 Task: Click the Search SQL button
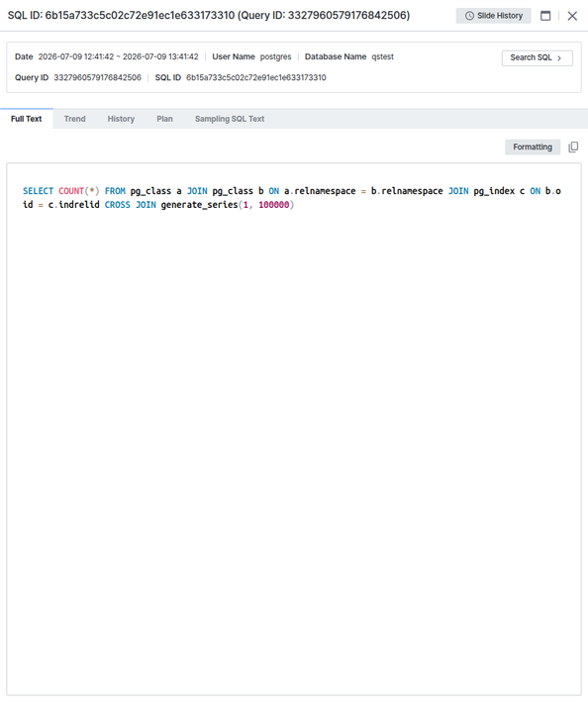(x=538, y=57)
